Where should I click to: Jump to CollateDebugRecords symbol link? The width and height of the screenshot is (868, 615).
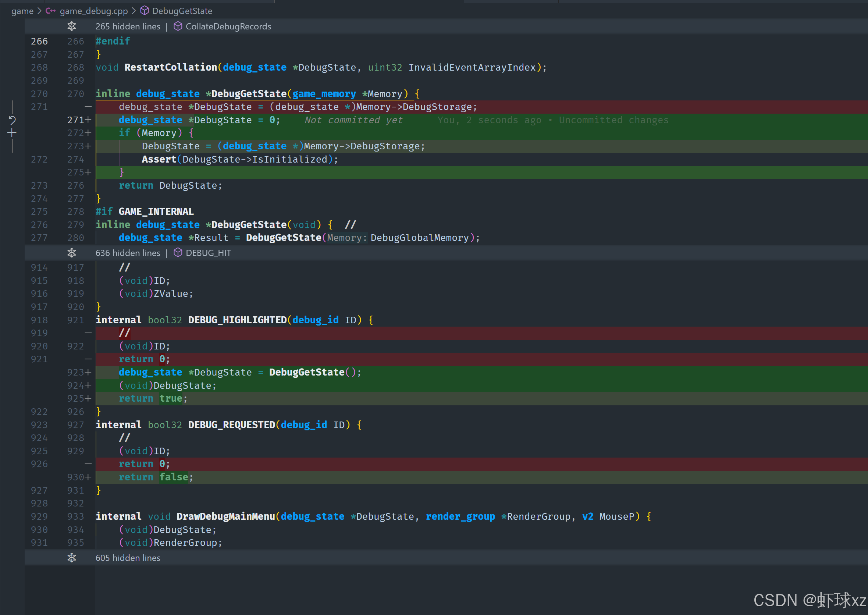[228, 26]
